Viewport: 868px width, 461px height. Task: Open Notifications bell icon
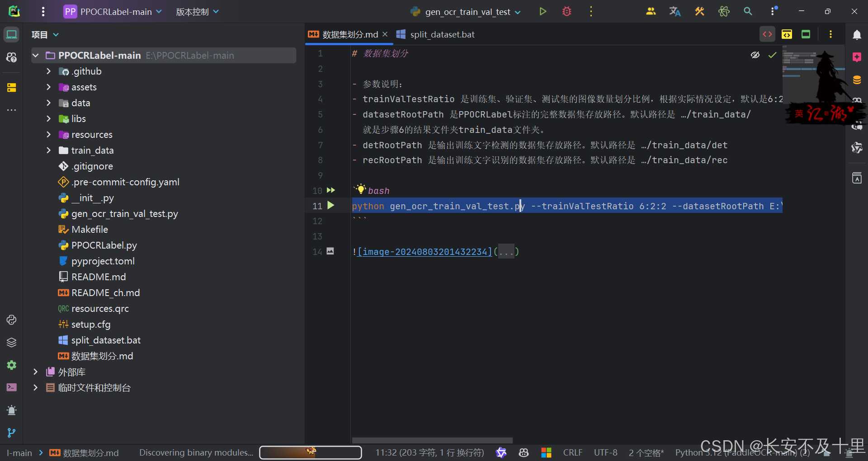(x=857, y=35)
